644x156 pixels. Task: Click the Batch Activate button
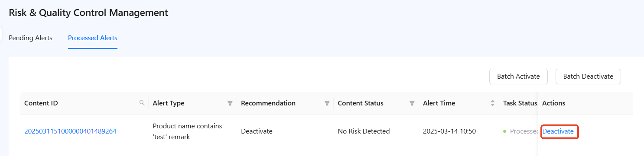[x=518, y=76]
